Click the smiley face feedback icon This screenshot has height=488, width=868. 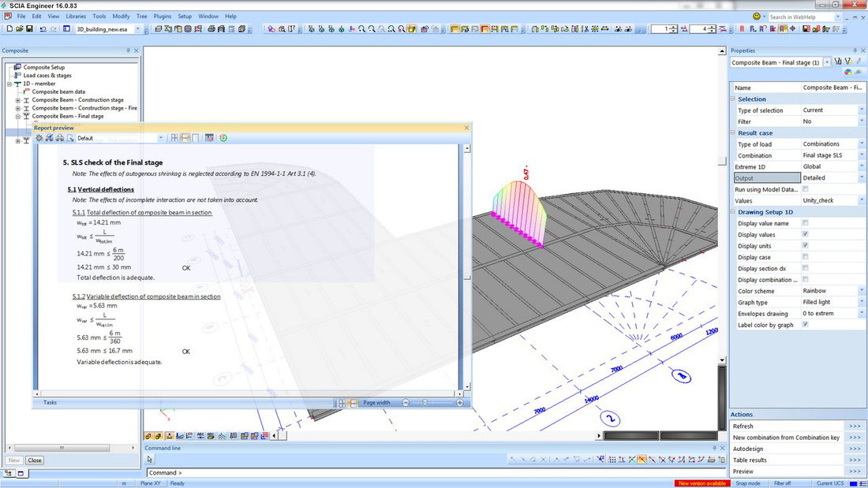tap(757, 17)
